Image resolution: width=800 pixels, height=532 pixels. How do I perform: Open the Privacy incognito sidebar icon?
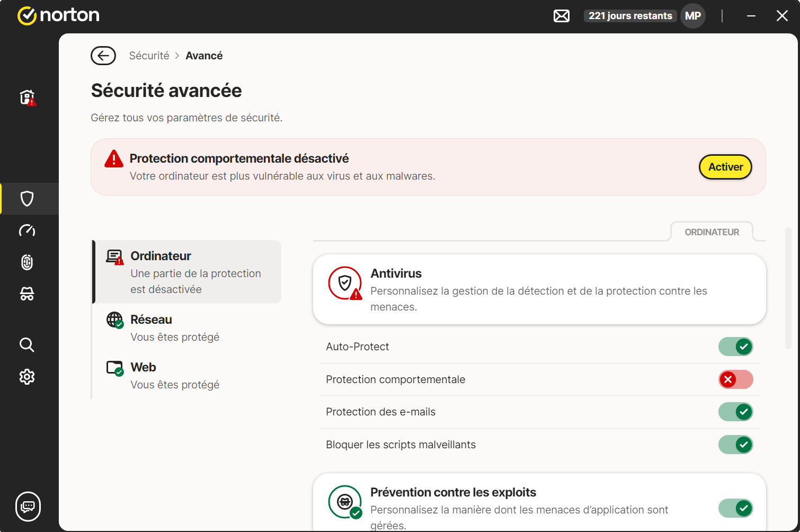point(27,294)
